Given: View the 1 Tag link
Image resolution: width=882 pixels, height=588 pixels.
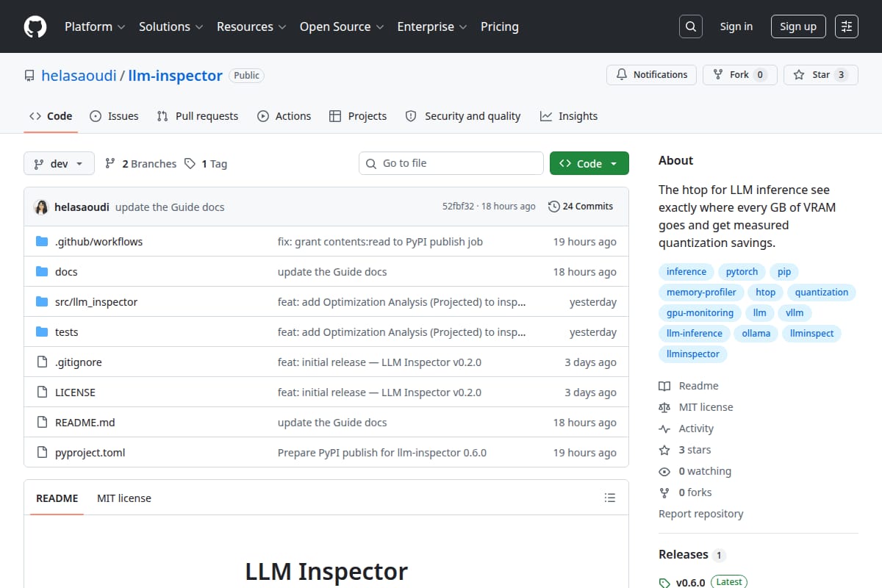Looking at the screenshot, I should pos(206,164).
